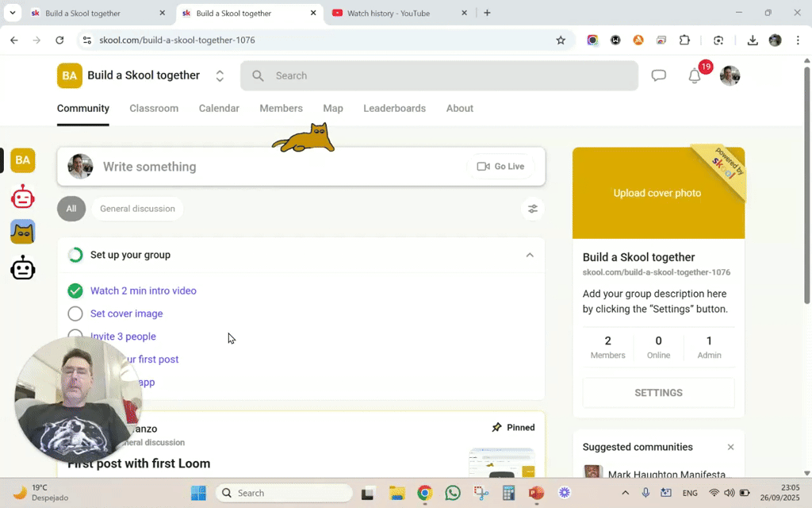
Task: Reload the current page
Action: (59, 40)
